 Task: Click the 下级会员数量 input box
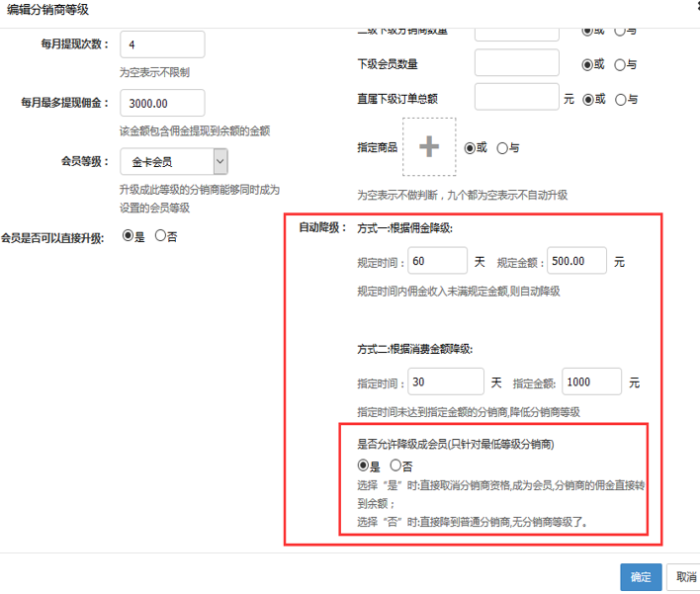(x=516, y=63)
